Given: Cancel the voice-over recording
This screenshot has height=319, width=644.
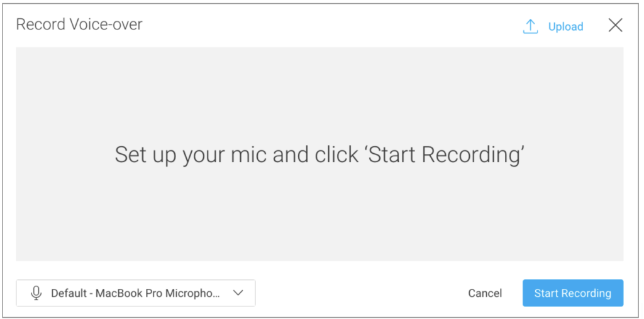Looking at the screenshot, I should point(485,293).
